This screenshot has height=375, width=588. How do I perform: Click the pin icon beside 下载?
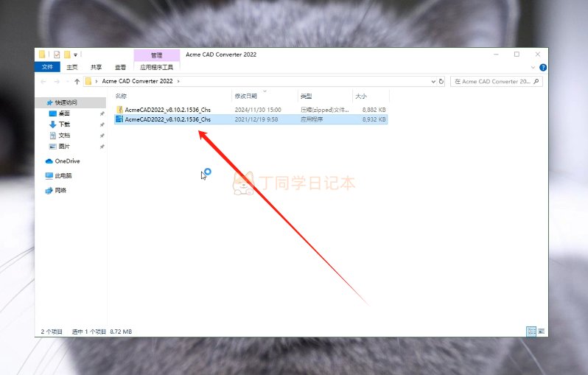(102, 125)
